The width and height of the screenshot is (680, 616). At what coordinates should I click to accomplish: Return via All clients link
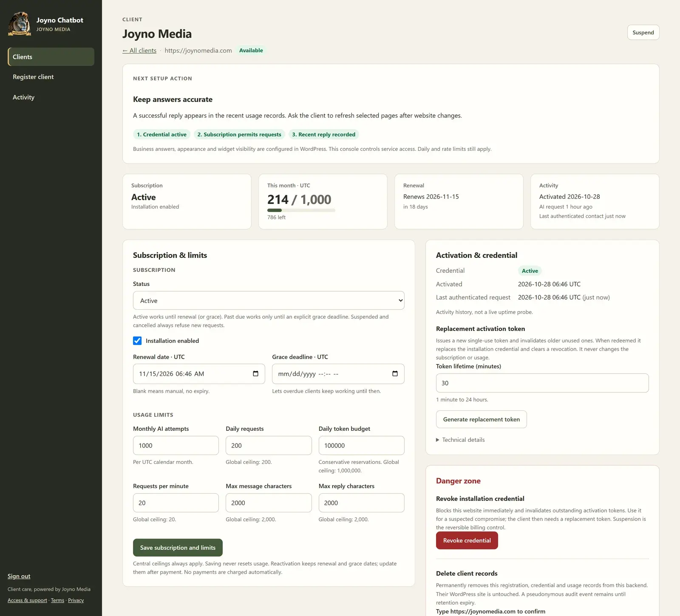pyautogui.click(x=139, y=51)
